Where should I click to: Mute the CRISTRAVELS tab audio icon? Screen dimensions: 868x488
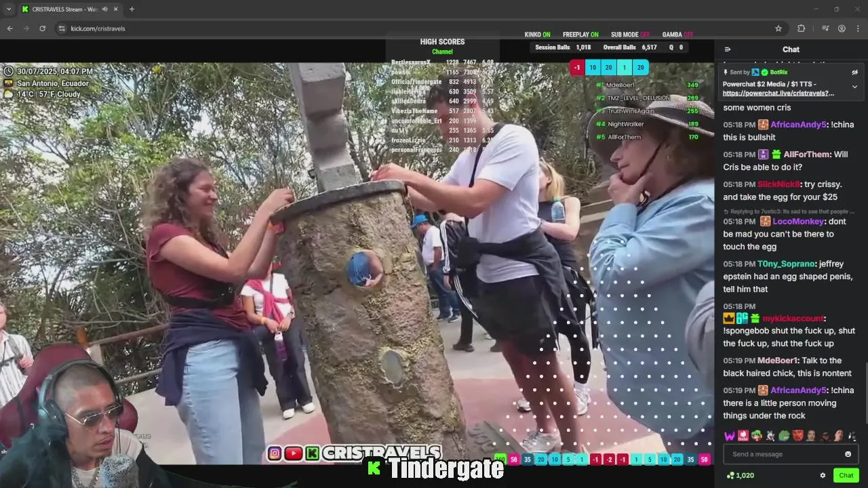[104, 9]
